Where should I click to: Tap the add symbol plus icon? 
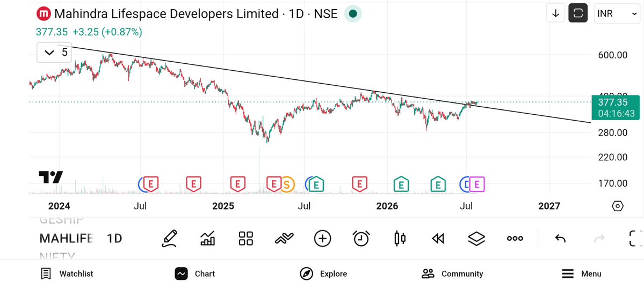(322, 238)
